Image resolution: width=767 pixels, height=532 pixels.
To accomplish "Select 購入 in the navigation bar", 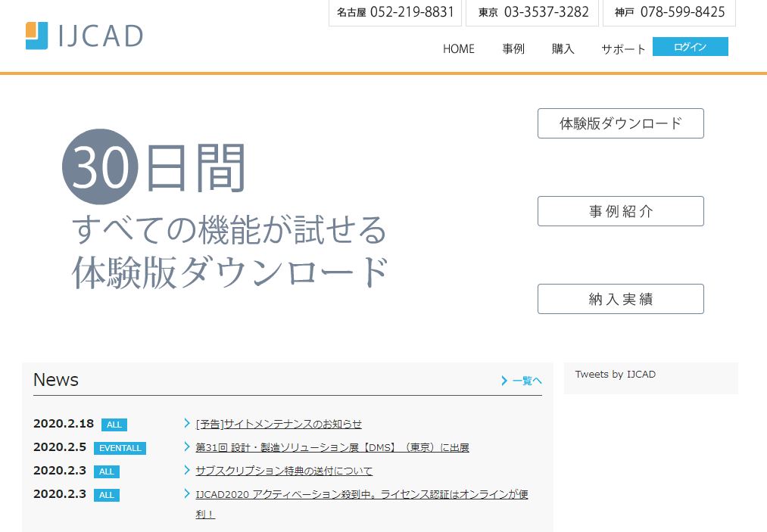I will click(563, 48).
